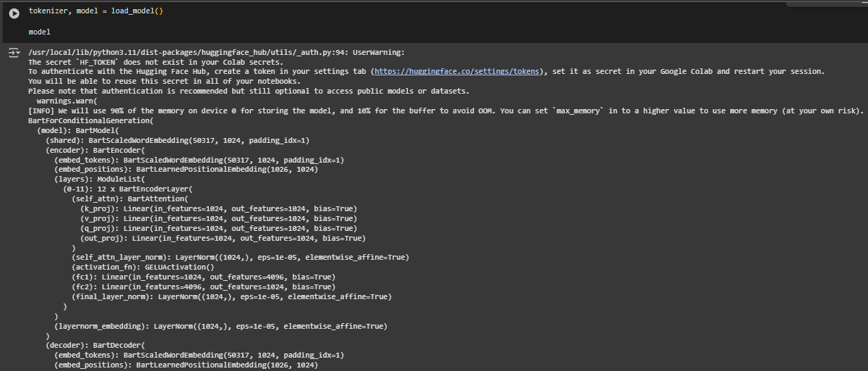Click the '(0-11): 12 x BartEncoderLayer(' line

point(127,189)
